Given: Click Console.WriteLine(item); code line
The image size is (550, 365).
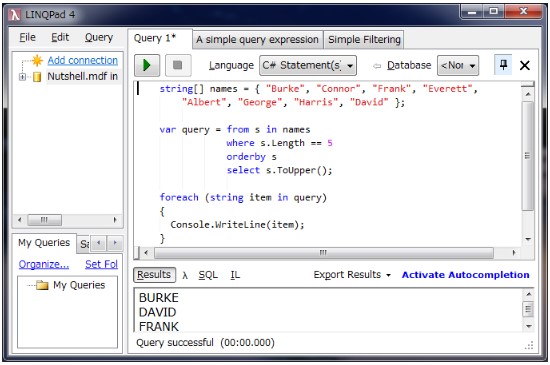Looking at the screenshot, I should 237,225.
